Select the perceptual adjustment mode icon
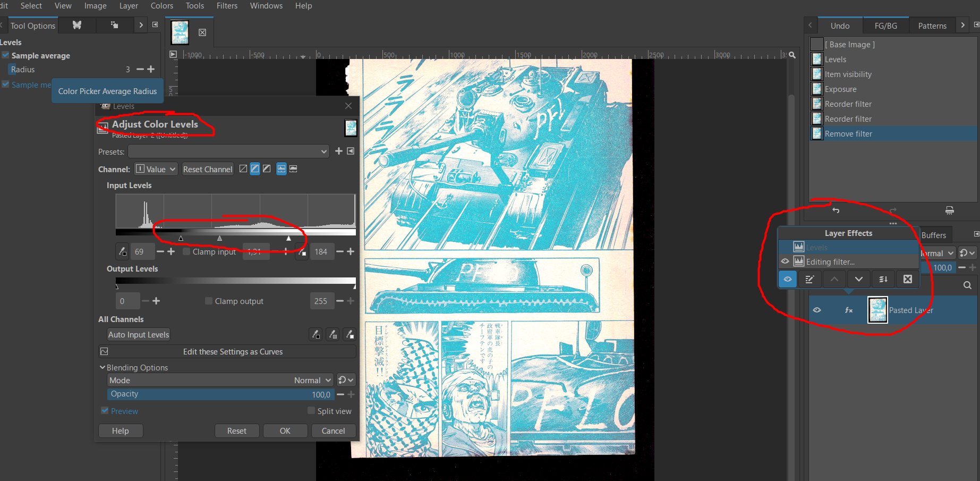 click(x=267, y=169)
